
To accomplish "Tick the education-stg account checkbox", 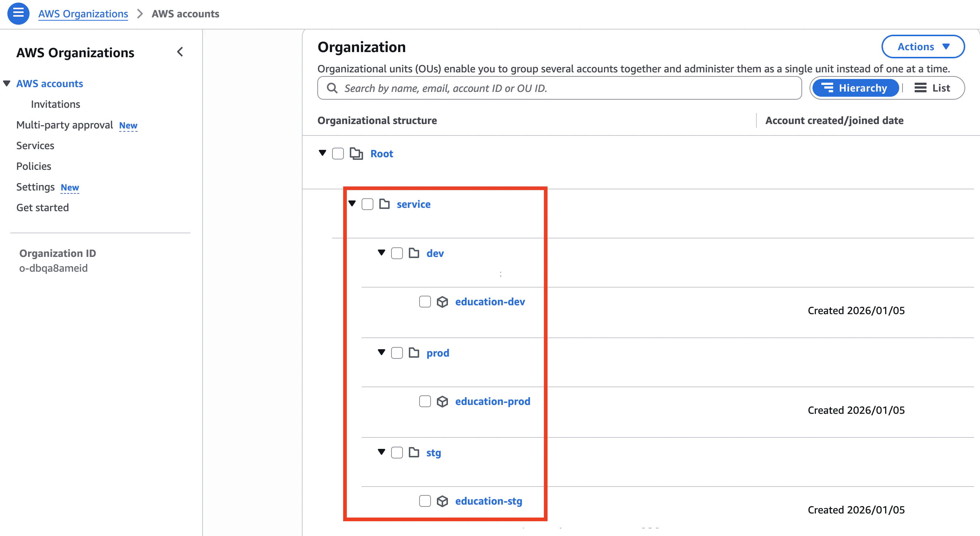I will click(425, 501).
